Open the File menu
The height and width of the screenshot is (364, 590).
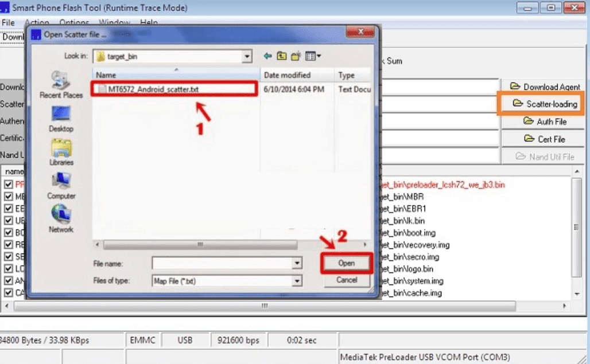[x=8, y=22]
